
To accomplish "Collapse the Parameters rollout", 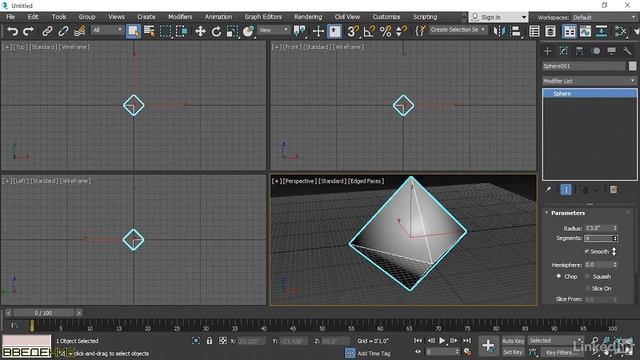I will click(568, 213).
